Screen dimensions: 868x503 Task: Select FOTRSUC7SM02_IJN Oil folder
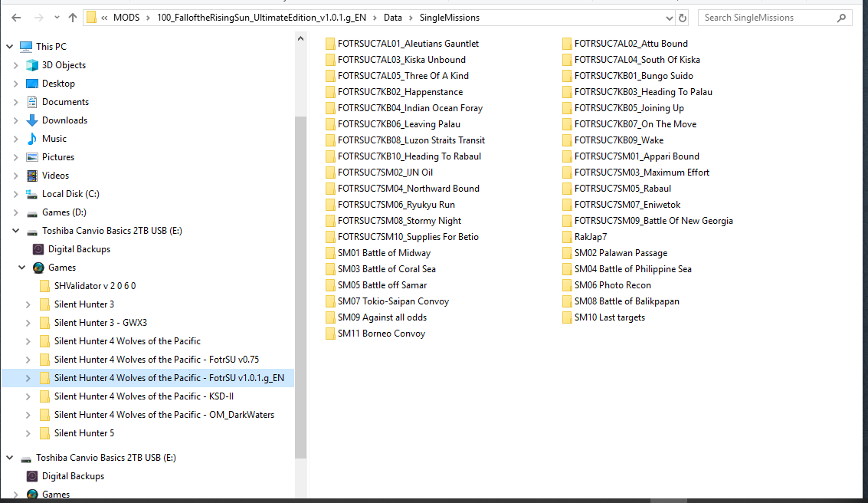pos(385,173)
